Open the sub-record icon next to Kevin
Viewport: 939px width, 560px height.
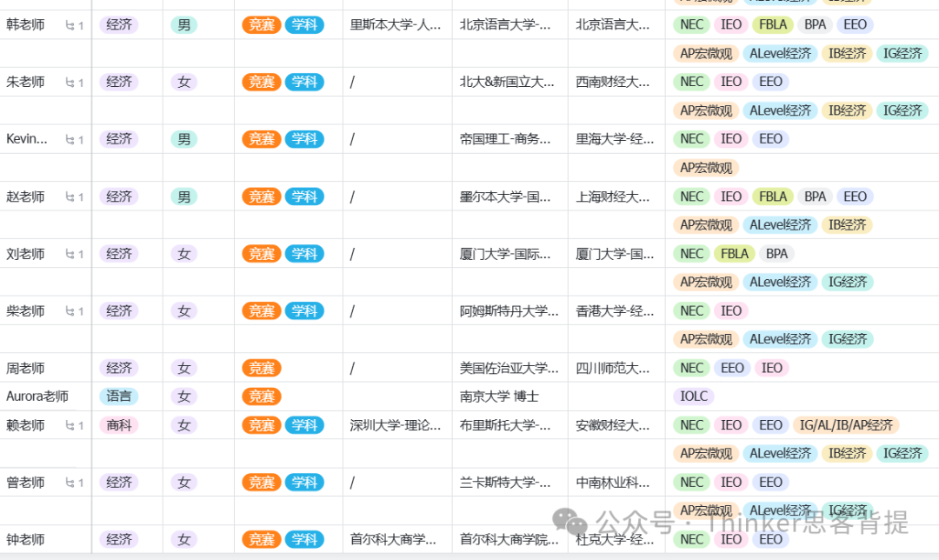(74, 140)
